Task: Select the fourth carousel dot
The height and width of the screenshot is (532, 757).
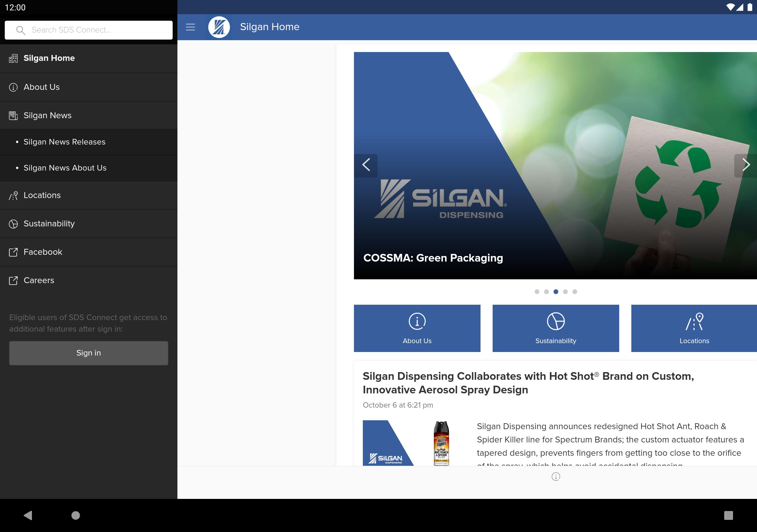Action: (565, 292)
